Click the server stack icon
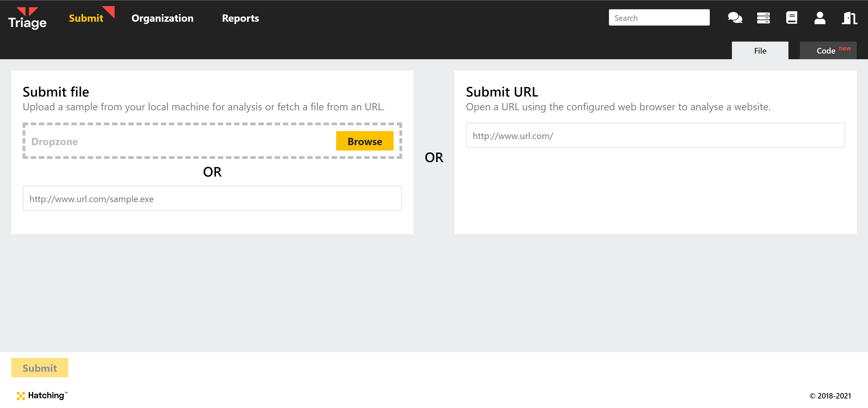This screenshot has width=868, height=408. click(x=763, y=18)
